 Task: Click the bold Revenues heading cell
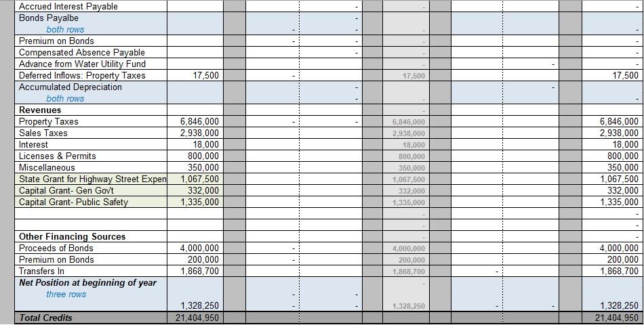click(40, 110)
